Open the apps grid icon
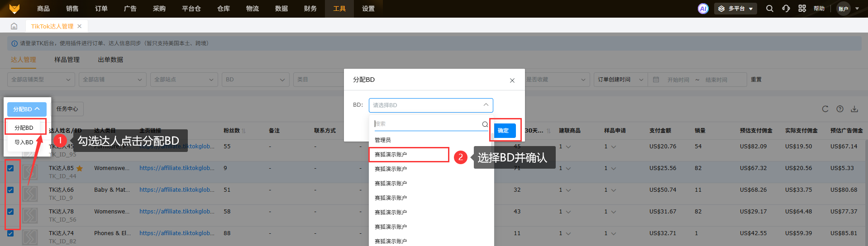This screenshot has height=246, width=868. click(802, 9)
